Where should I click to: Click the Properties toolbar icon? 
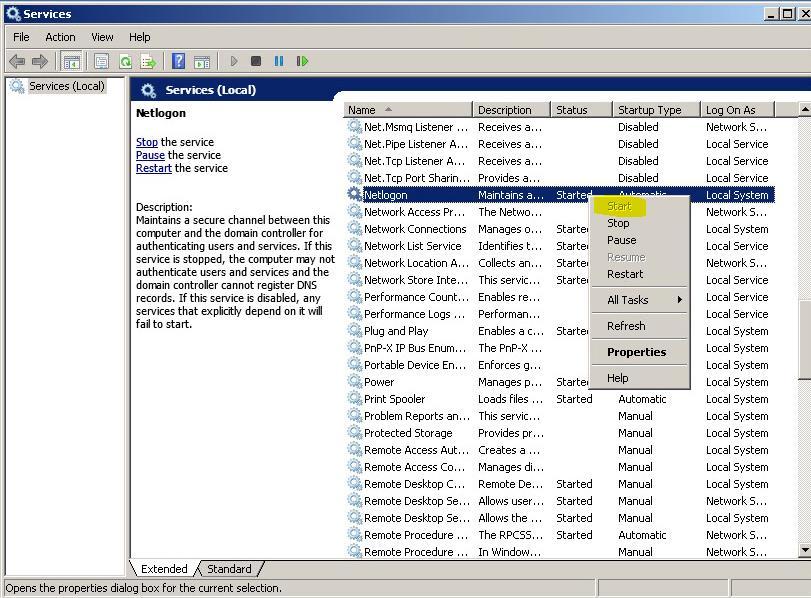pyautogui.click(x=101, y=62)
